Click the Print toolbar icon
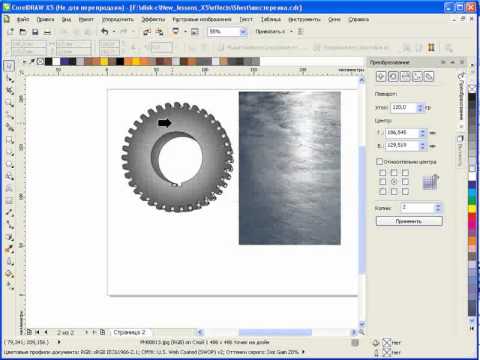 pos(47,32)
